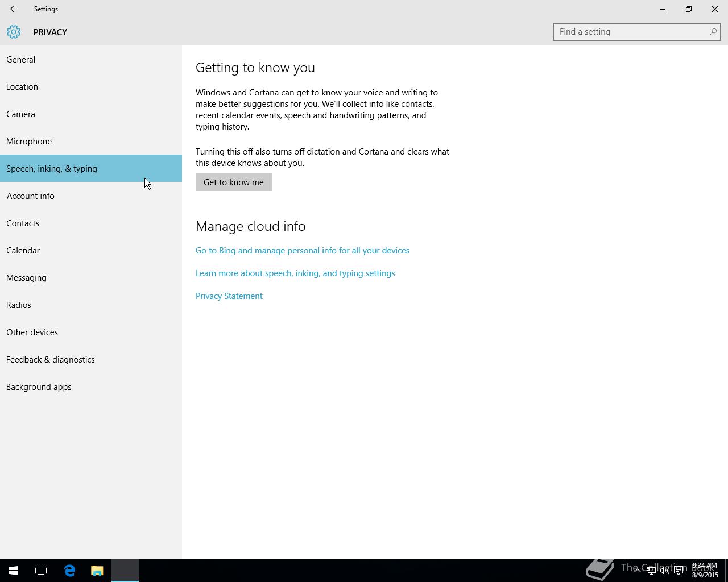Click the Get to know me button
Viewport: 728px width, 582px height.
click(x=234, y=182)
